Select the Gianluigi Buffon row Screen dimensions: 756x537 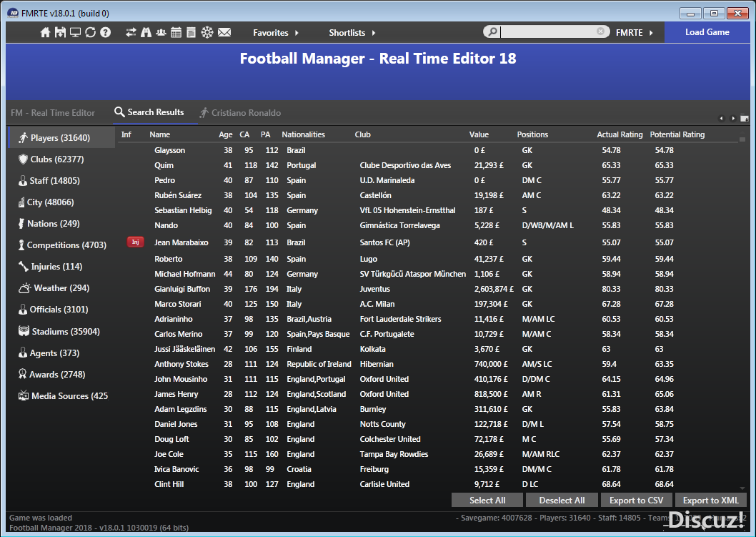429,289
